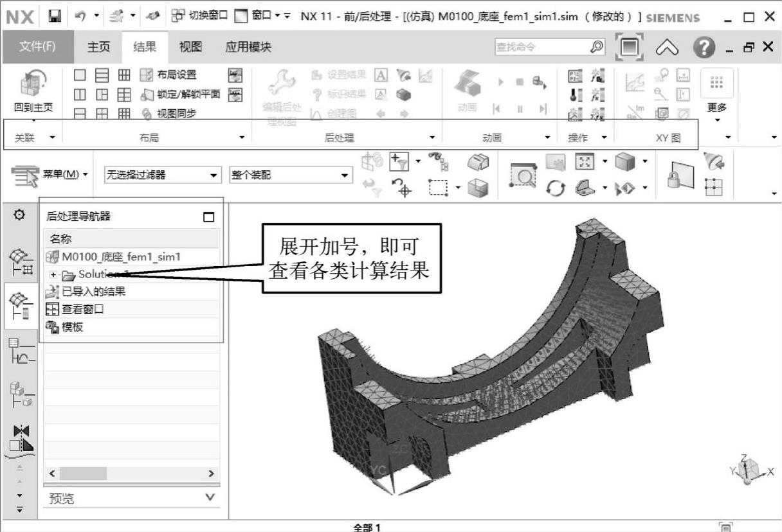
Task: Expand the 预览 preview section chevron
Action: 210,497
